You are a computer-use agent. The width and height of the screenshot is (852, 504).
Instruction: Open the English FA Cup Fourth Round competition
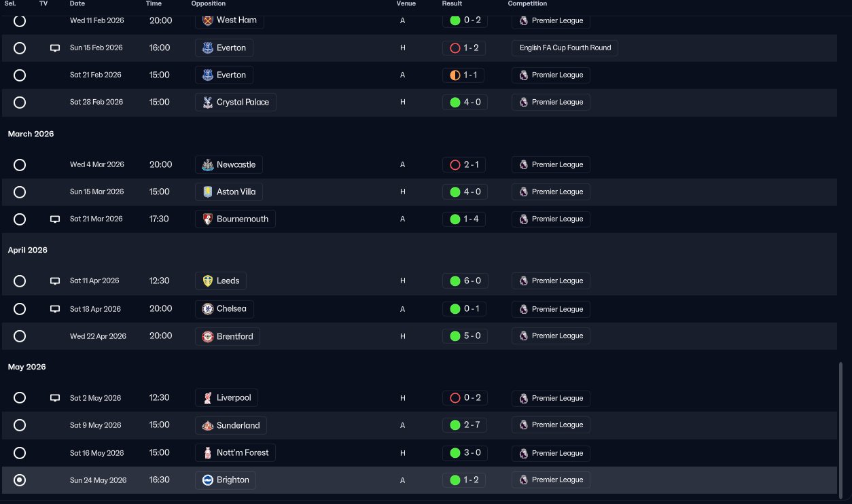point(565,48)
